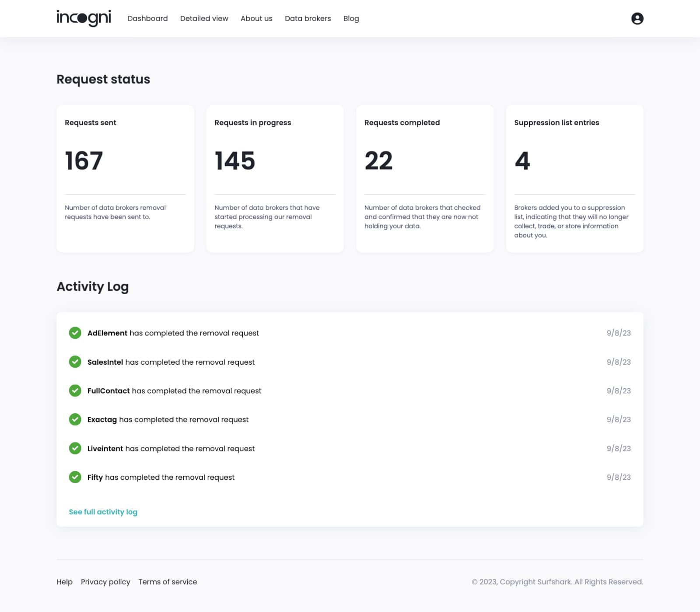The image size is (700, 612).
Task: Click the Help link
Action: [x=64, y=582]
